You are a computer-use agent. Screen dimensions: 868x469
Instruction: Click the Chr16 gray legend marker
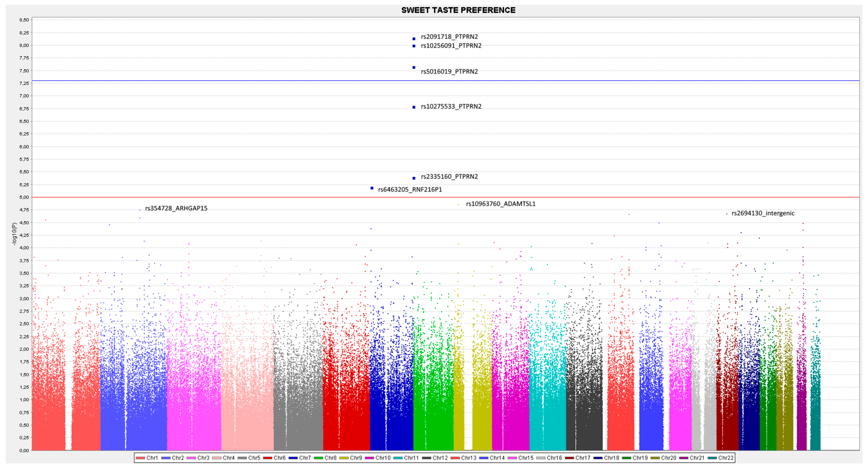click(x=541, y=458)
